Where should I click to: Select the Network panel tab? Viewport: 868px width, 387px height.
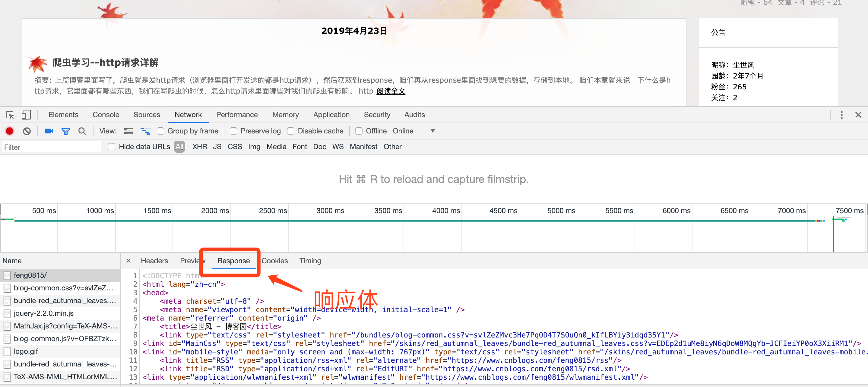[x=188, y=115]
